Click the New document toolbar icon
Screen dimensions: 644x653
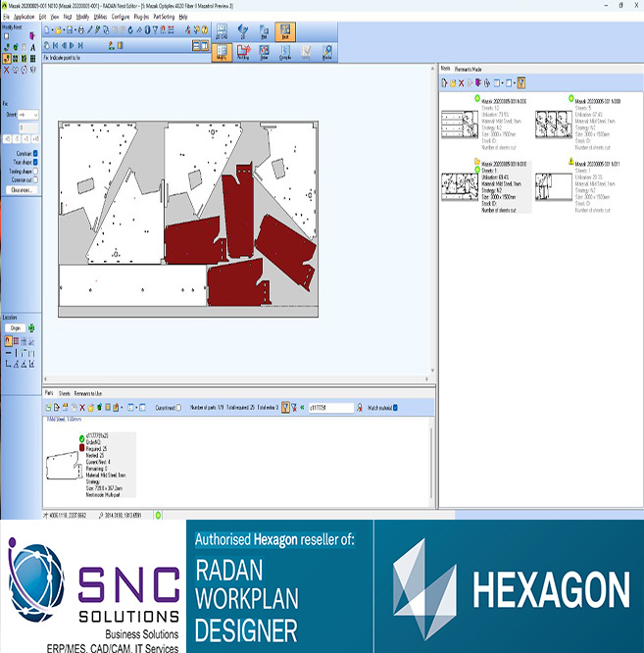click(47, 30)
